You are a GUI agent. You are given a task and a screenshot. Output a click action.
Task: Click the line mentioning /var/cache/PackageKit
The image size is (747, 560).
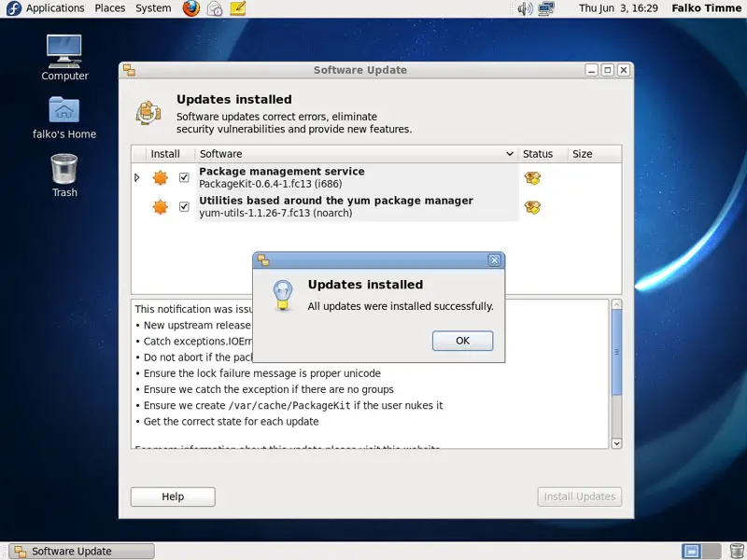pyautogui.click(x=293, y=406)
